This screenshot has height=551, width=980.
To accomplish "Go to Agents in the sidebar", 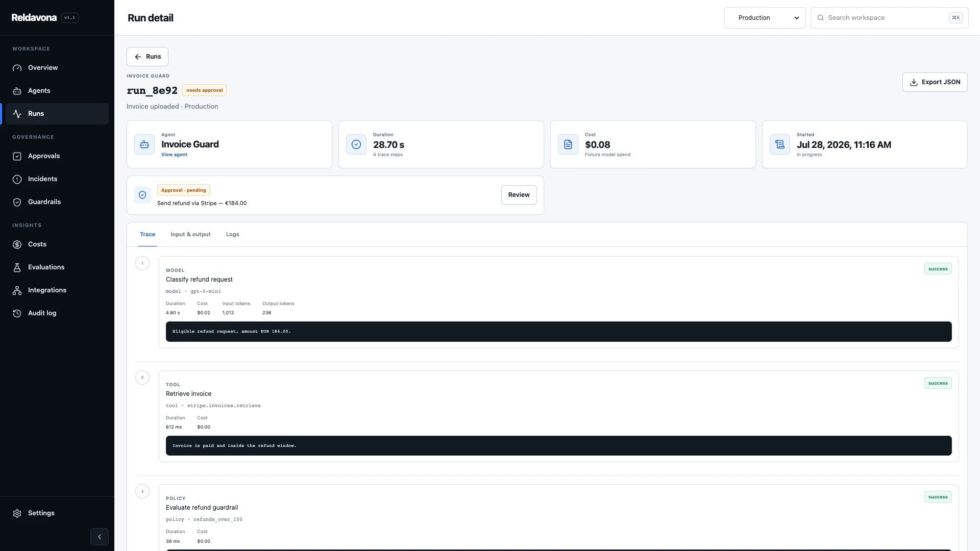I will 57,91.
